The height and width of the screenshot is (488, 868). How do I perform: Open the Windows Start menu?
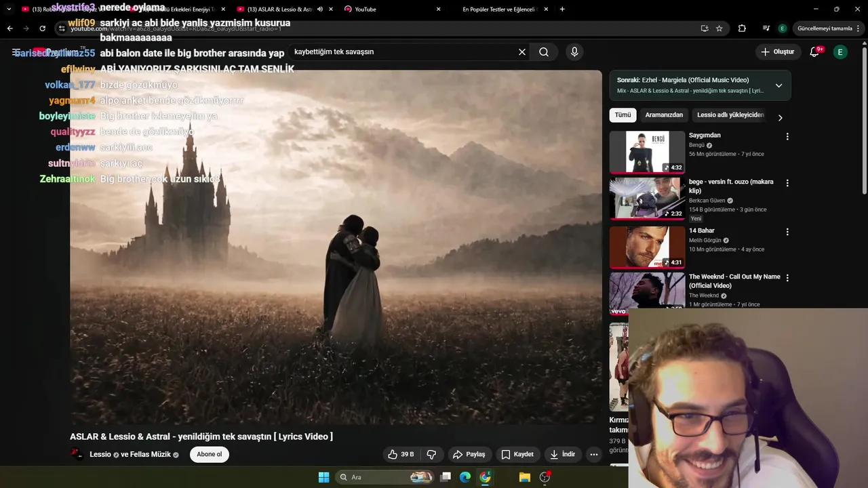tap(323, 477)
